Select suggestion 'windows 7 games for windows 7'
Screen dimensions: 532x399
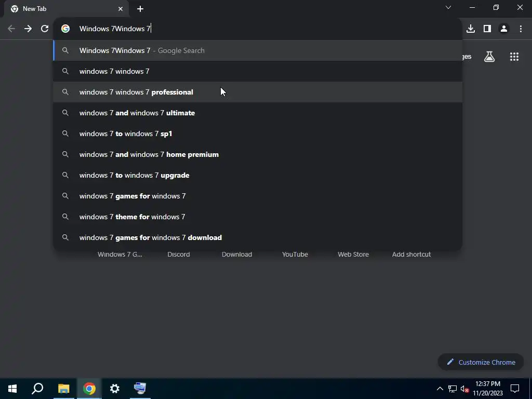coord(258,196)
